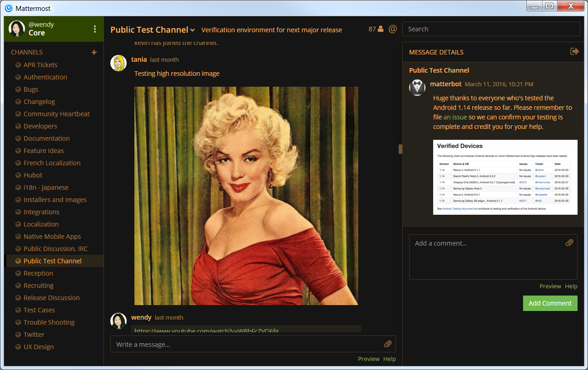This screenshot has width=588, height=370.
Task: Show channel member list icon
Action: tap(380, 29)
